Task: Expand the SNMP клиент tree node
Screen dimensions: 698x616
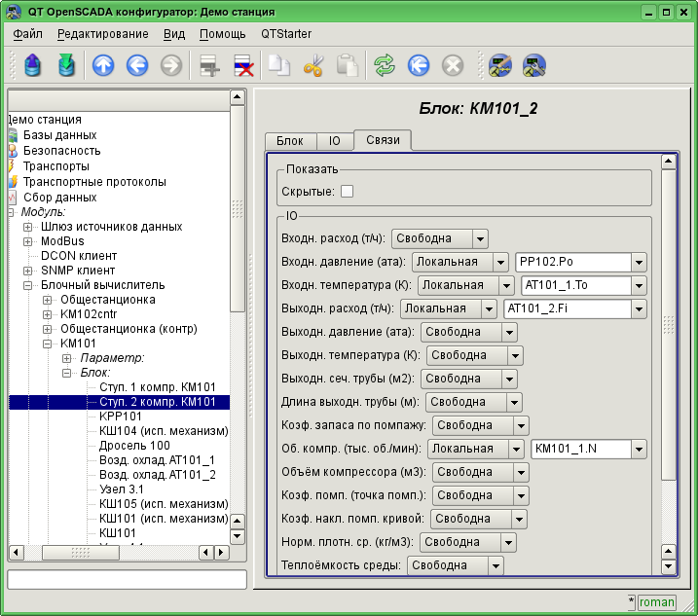Action: tap(27, 271)
